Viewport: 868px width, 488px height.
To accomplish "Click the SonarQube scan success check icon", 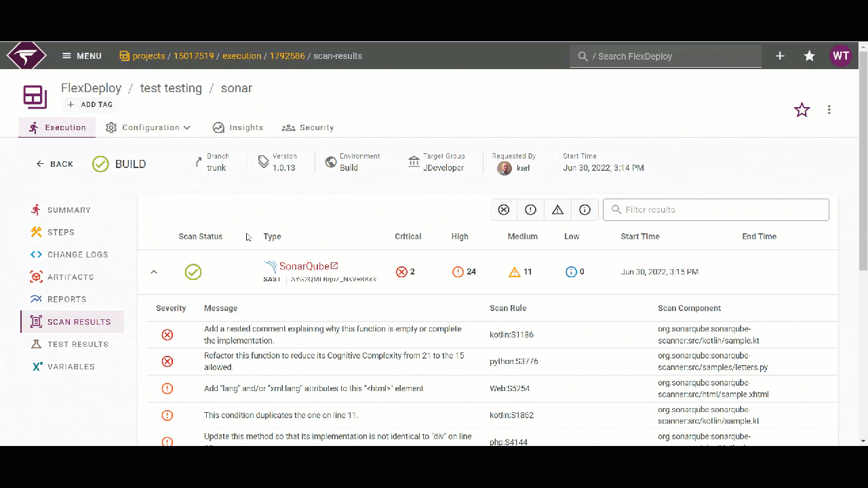I will click(193, 272).
